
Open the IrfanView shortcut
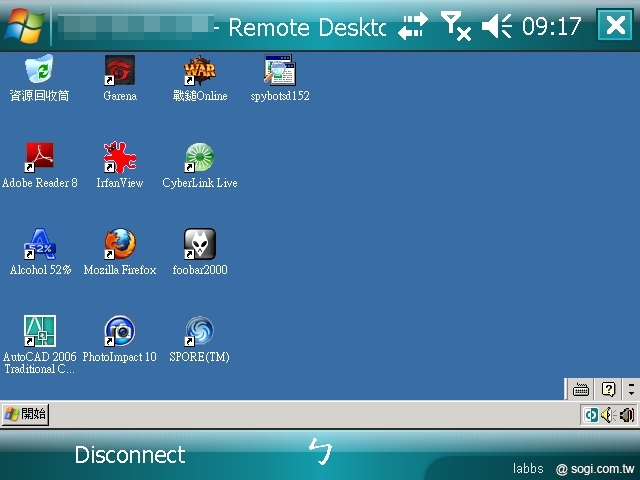coord(119,158)
